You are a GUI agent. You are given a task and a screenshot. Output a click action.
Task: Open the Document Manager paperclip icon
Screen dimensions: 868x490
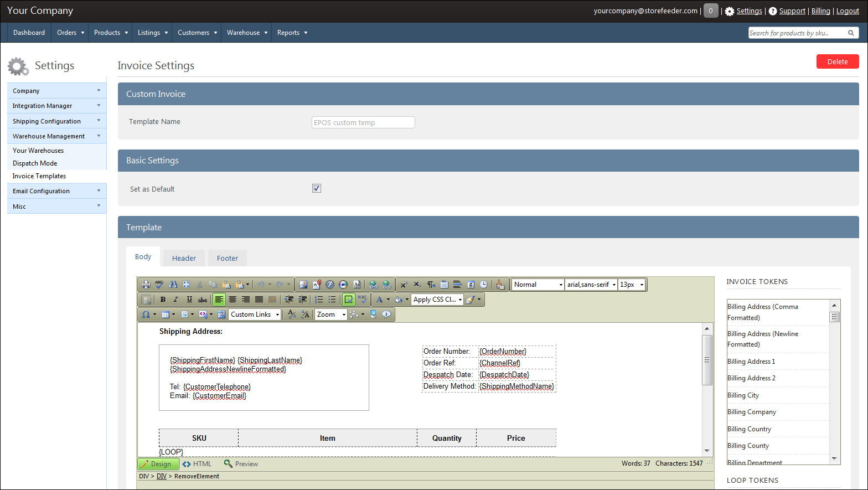click(317, 285)
